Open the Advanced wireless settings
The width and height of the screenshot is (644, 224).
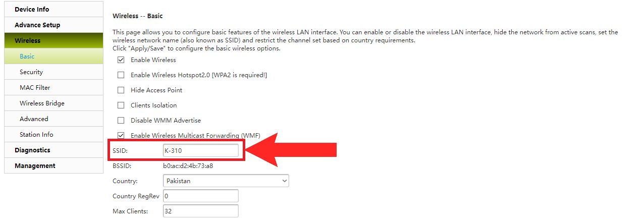pyautogui.click(x=34, y=119)
